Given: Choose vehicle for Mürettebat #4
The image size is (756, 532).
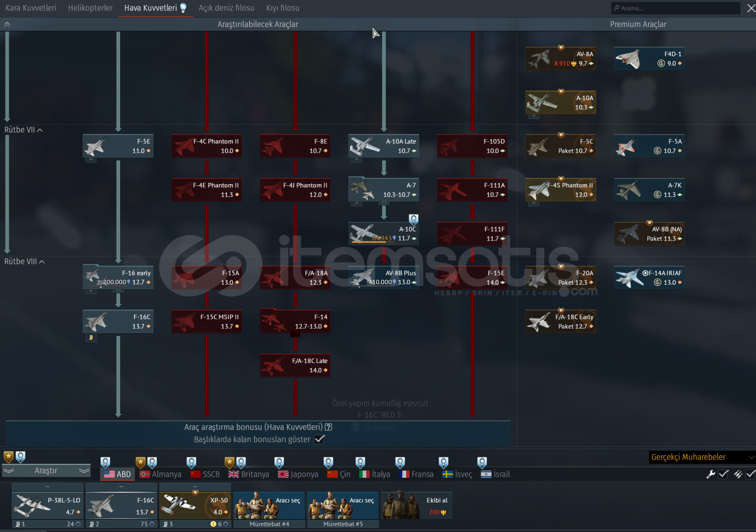Looking at the screenshot, I should [269, 506].
